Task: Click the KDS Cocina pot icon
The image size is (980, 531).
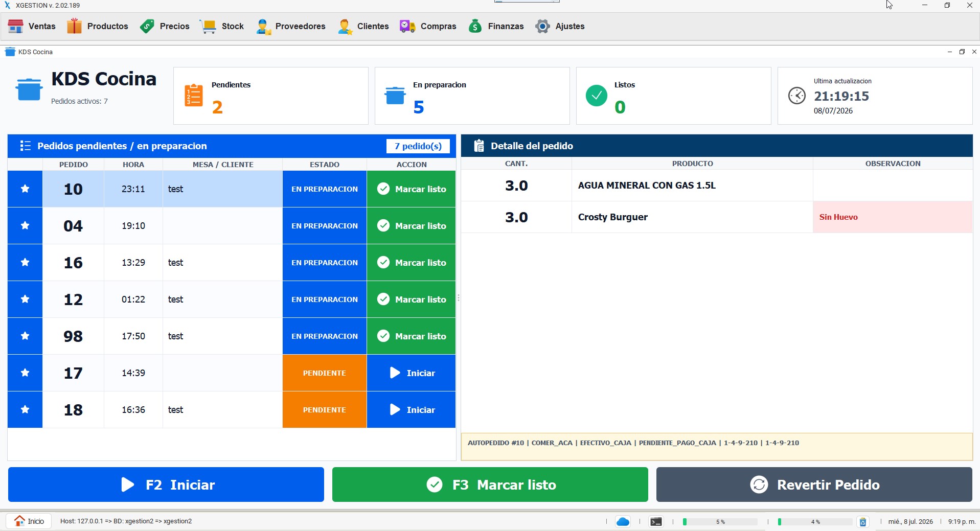Action: (x=29, y=89)
